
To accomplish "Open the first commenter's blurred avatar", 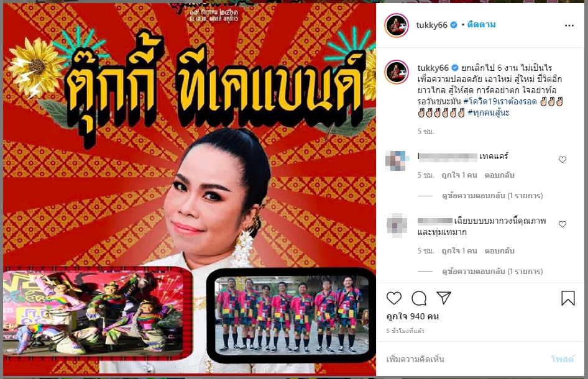I will [397, 161].
